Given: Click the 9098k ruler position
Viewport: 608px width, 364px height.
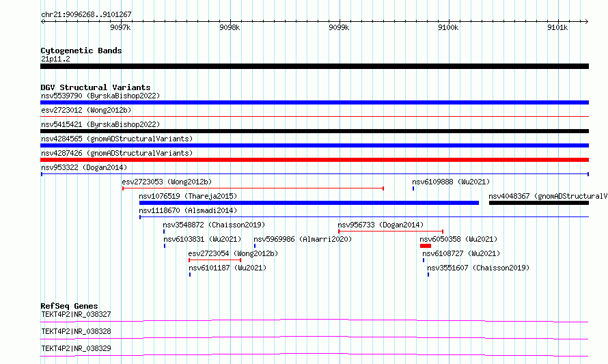Looking at the screenshot, I should click(230, 27).
